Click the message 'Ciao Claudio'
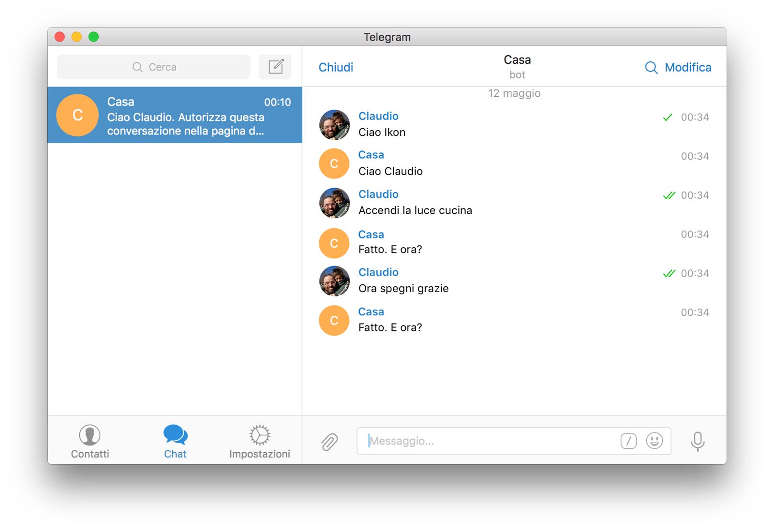 tap(390, 171)
